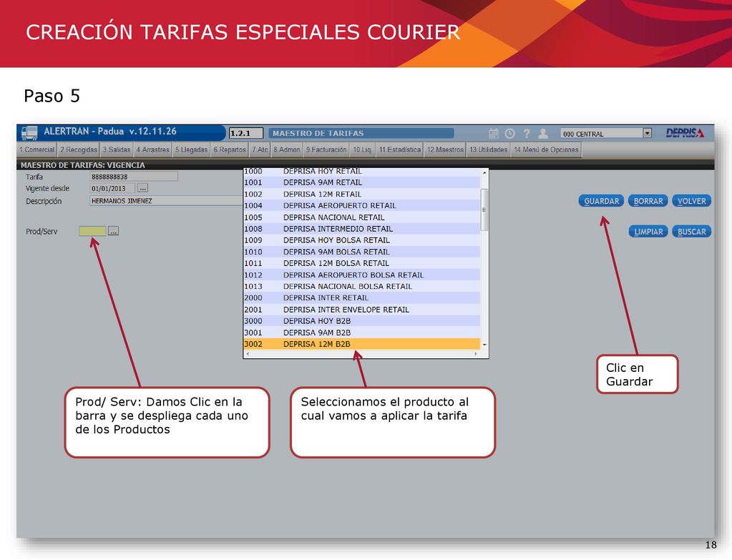The image size is (732, 560).
Task: Click the GUARDAR button
Action: pos(601,201)
